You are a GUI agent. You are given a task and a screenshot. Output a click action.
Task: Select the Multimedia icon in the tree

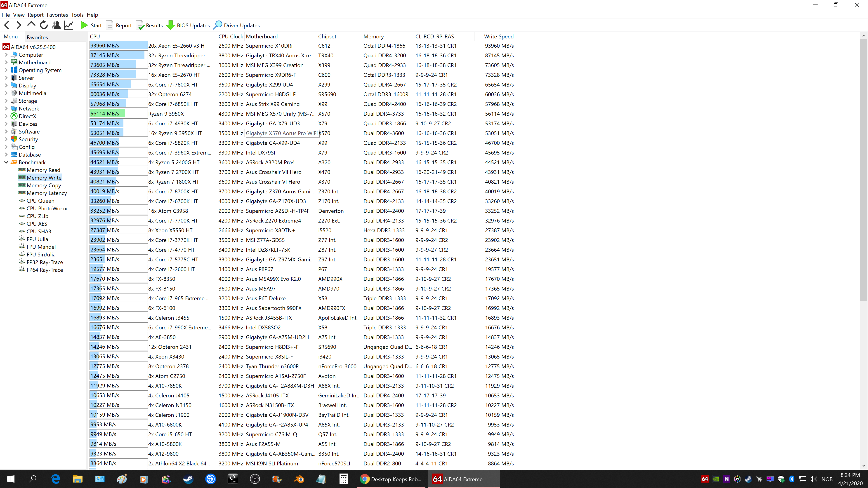[x=14, y=93]
